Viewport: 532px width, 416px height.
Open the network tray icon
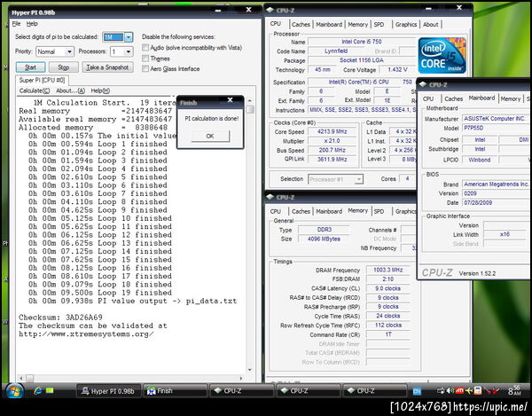click(x=441, y=391)
